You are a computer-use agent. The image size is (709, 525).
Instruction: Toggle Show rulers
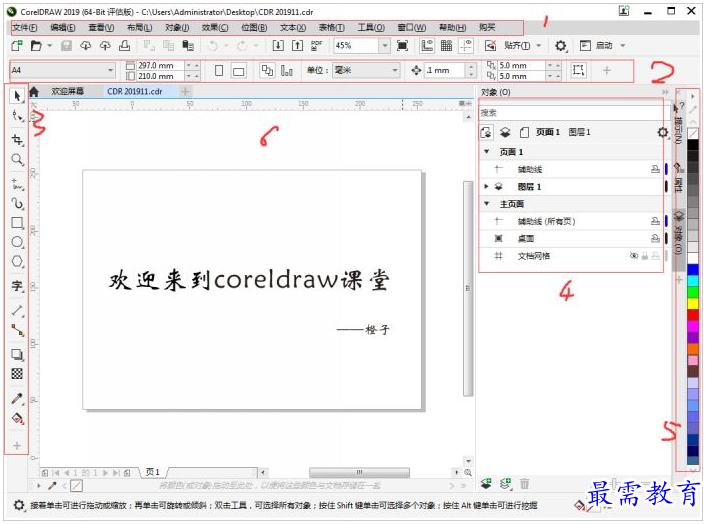(427, 45)
